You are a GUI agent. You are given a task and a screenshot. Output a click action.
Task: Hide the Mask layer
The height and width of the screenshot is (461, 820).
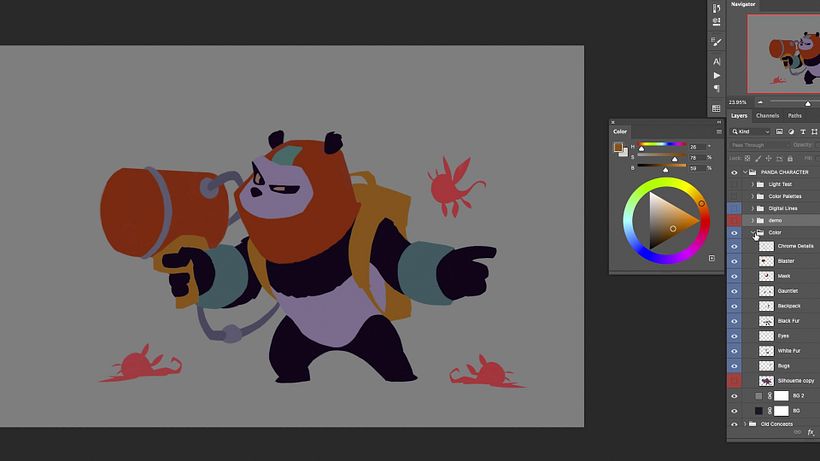(x=734, y=276)
